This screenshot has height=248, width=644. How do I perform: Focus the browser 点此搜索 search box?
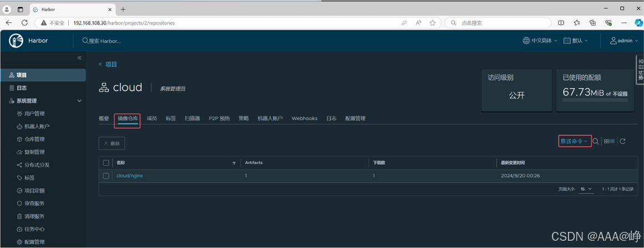498,23
